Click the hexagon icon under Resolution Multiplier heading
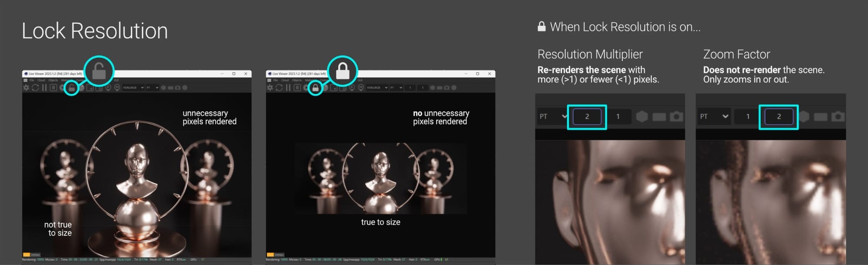The width and height of the screenshot is (868, 265). pos(642,116)
